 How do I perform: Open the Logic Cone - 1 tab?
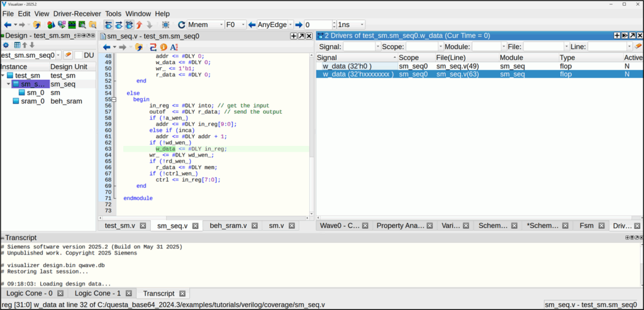(98, 293)
